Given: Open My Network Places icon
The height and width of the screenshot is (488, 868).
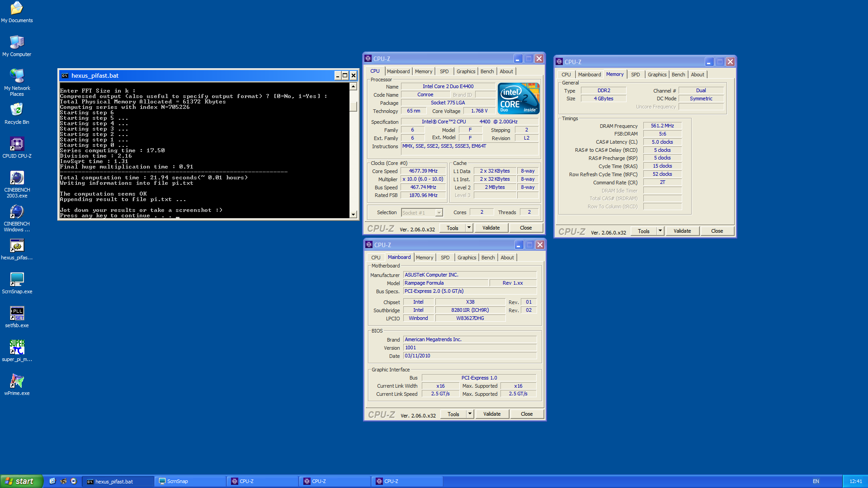Looking at the screenshot, I should (17, 82).
